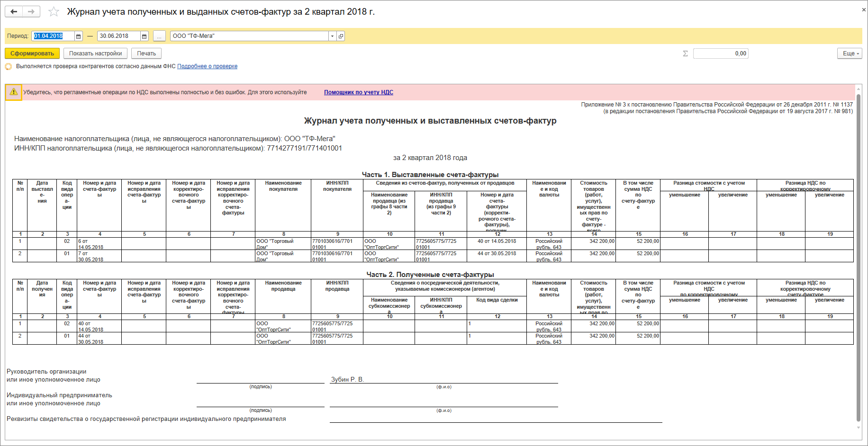This screenshot has height=446, width=868.
Task: Click Показать настройки button
Action: click(96, 54)
